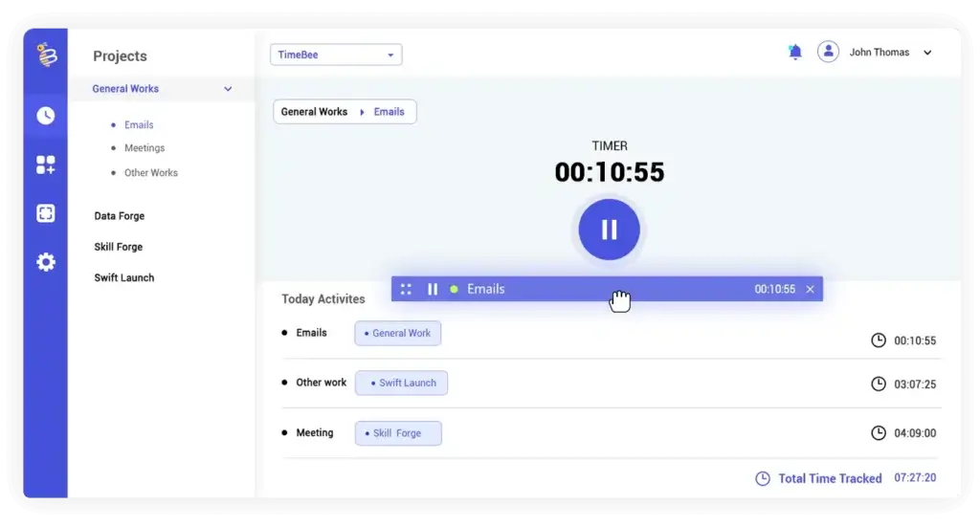Image resolution: width=980 pixels, height=527 pixels.
Task: Open the Data Forge project
Action: [x=120, y=216]
